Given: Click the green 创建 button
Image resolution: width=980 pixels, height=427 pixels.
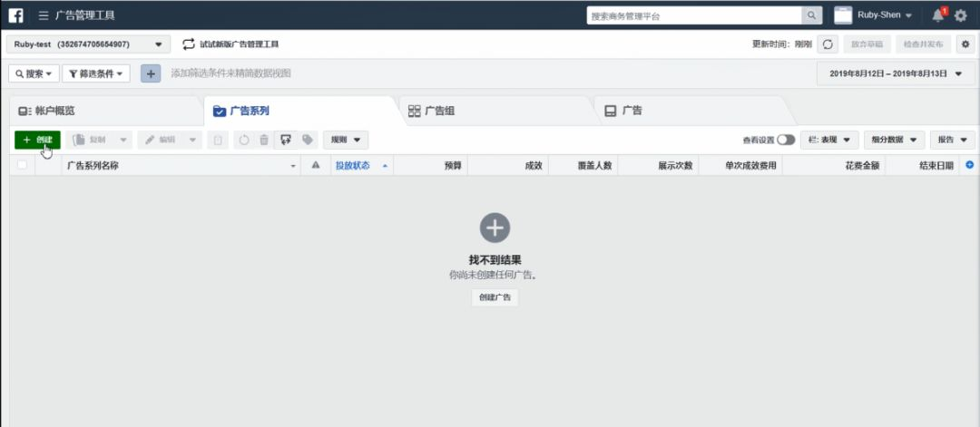Looking at the screenshot, I should point(37,140).
